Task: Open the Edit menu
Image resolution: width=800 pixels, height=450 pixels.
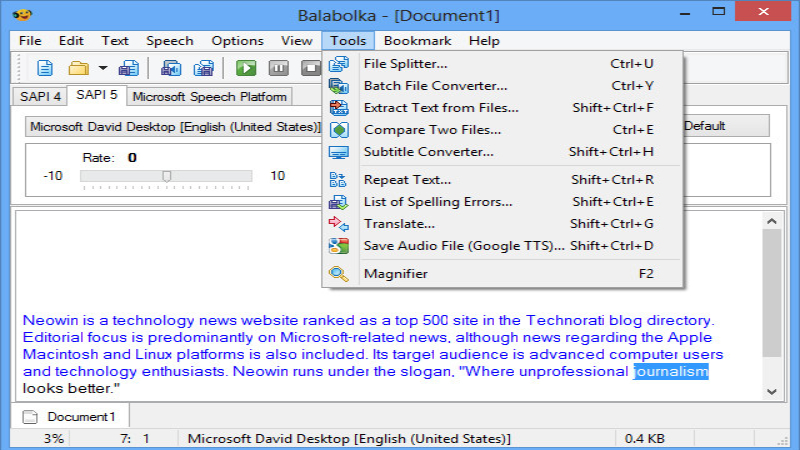Action: [71, 41]
